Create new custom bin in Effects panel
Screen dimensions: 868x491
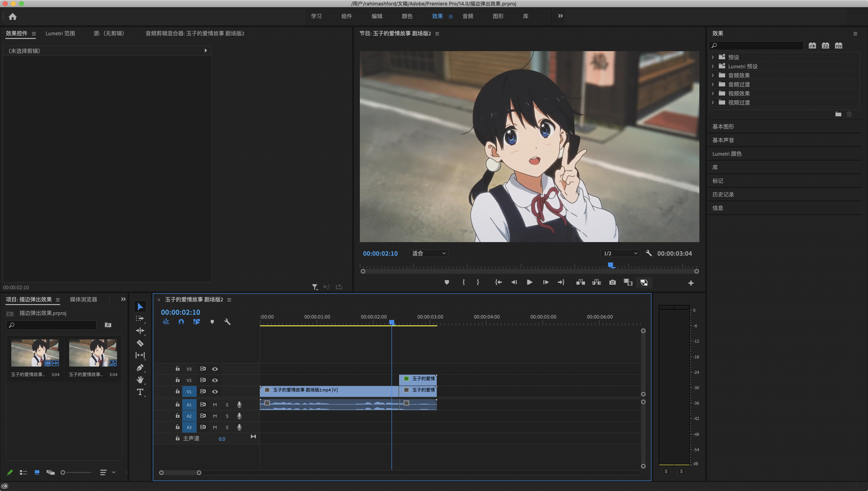pos(838,114)
